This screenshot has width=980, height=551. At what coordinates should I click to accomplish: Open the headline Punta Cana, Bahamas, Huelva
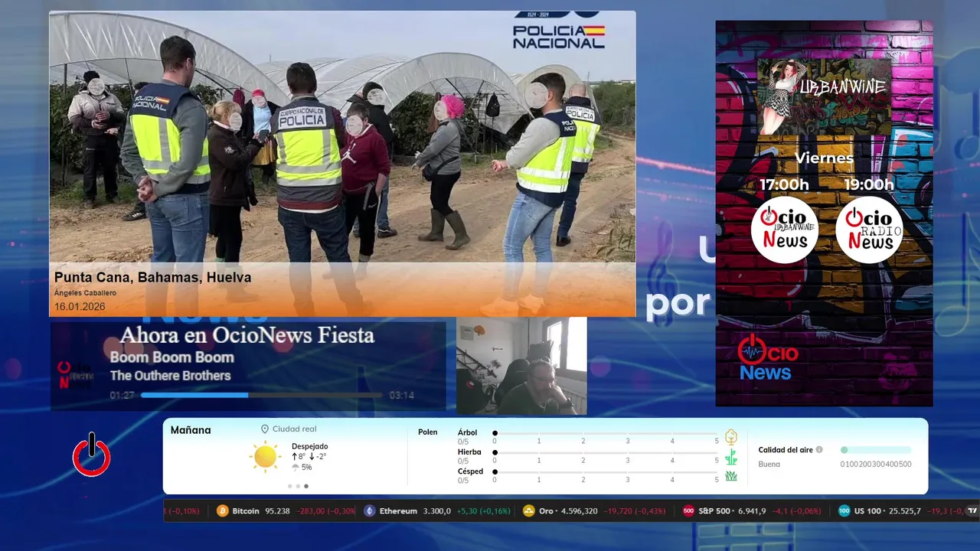click(x=152, y=277)
